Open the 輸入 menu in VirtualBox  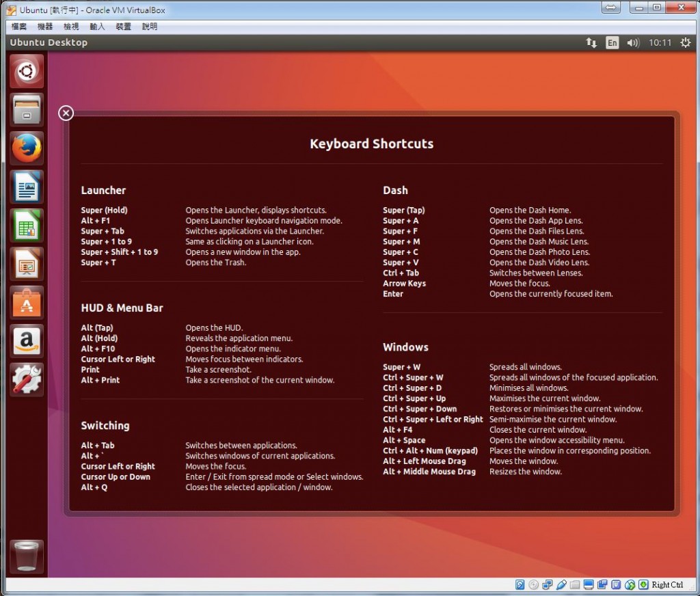pos(97,27)
